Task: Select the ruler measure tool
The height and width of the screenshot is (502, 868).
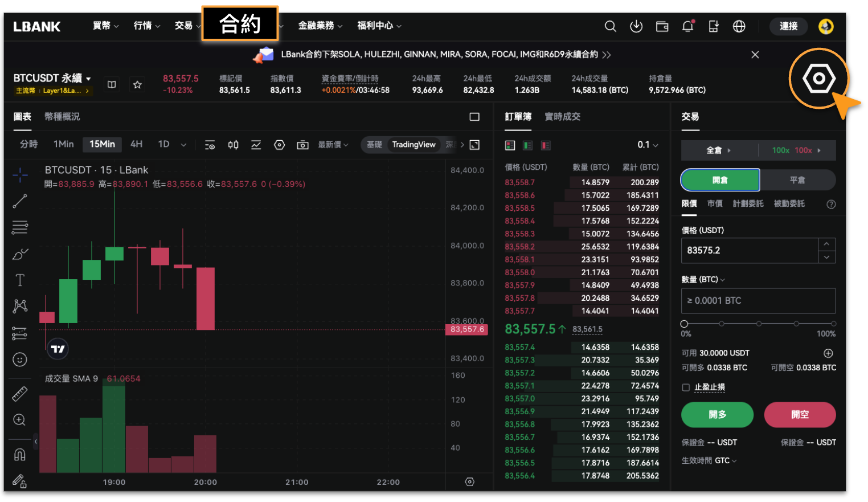Action: (x=20, y=394)
